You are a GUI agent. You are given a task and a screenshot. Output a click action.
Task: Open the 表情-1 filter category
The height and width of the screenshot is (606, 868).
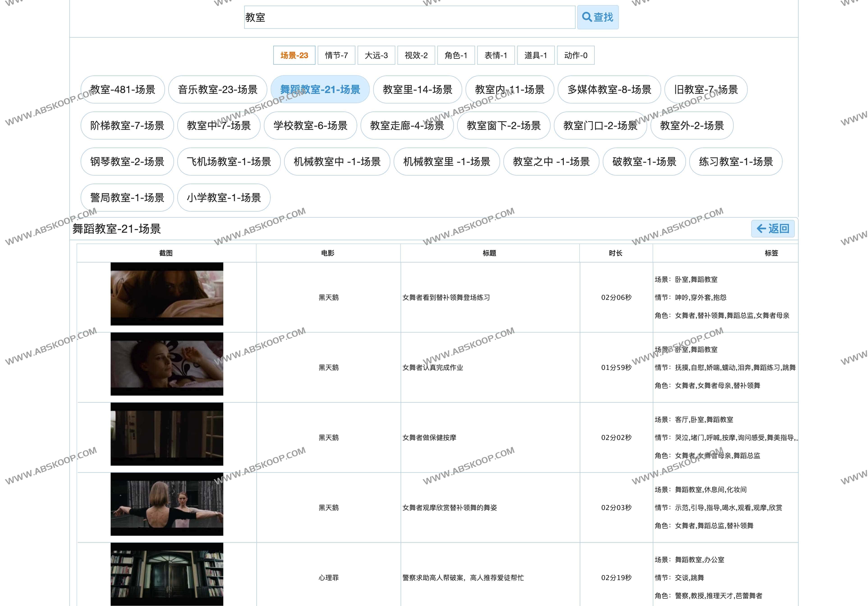(x=496, y=55)
